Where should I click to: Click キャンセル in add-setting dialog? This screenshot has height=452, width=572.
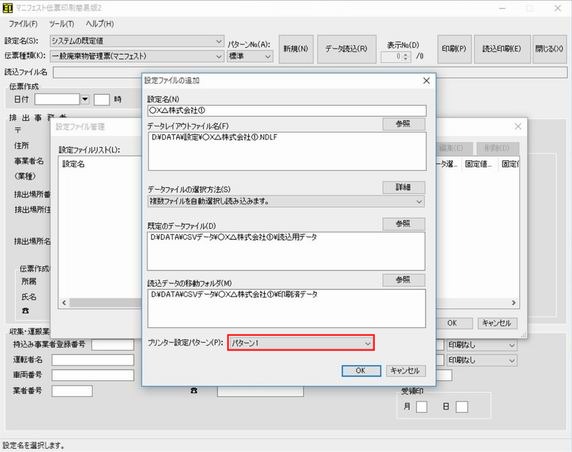(x=405, y=371)
